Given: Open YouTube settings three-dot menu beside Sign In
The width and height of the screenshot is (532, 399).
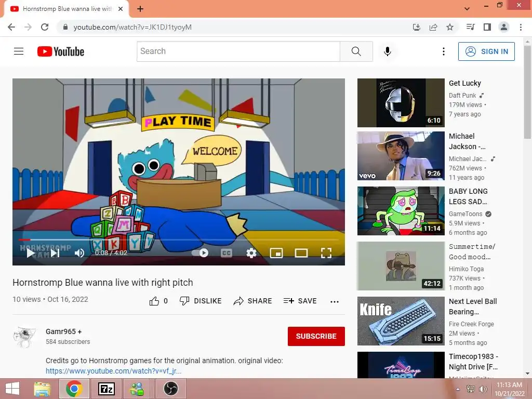Looking at the screenshot, I should [x=444, y=51].
